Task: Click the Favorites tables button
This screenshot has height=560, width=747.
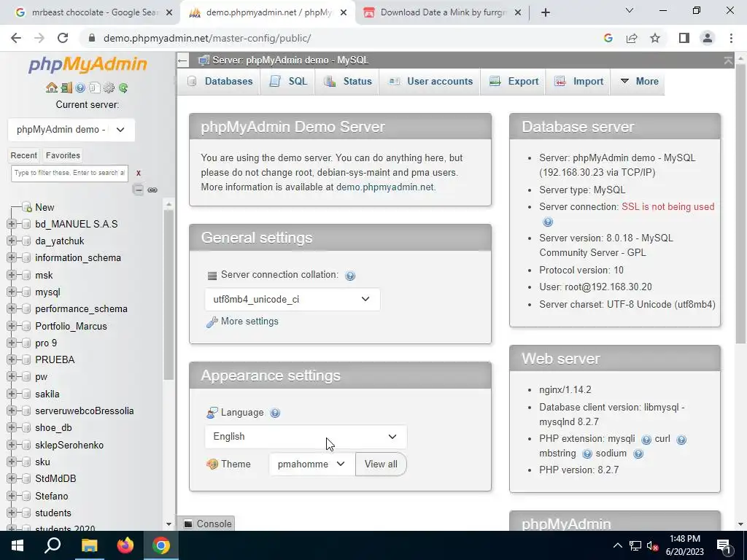Action: click(63, 156)
